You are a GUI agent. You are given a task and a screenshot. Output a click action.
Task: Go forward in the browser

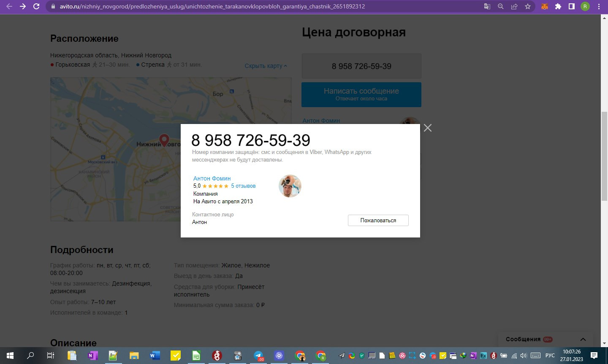click(x=23, y=6)
